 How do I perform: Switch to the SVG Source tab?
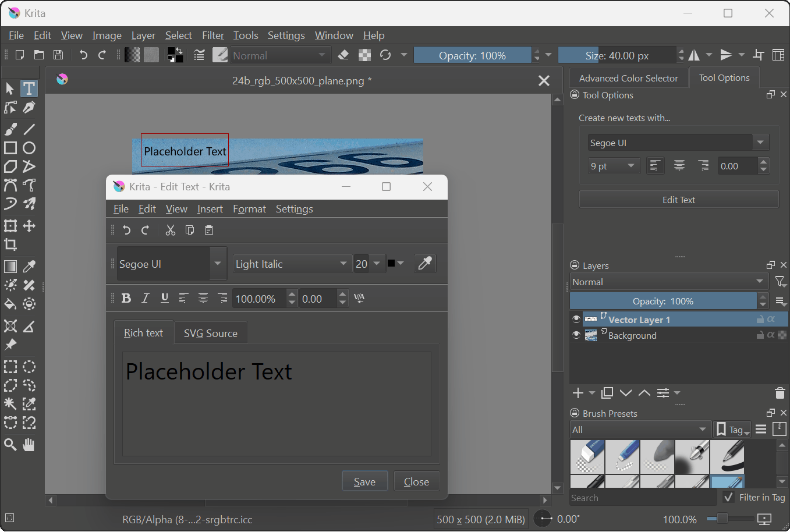[x=210, y=334]
